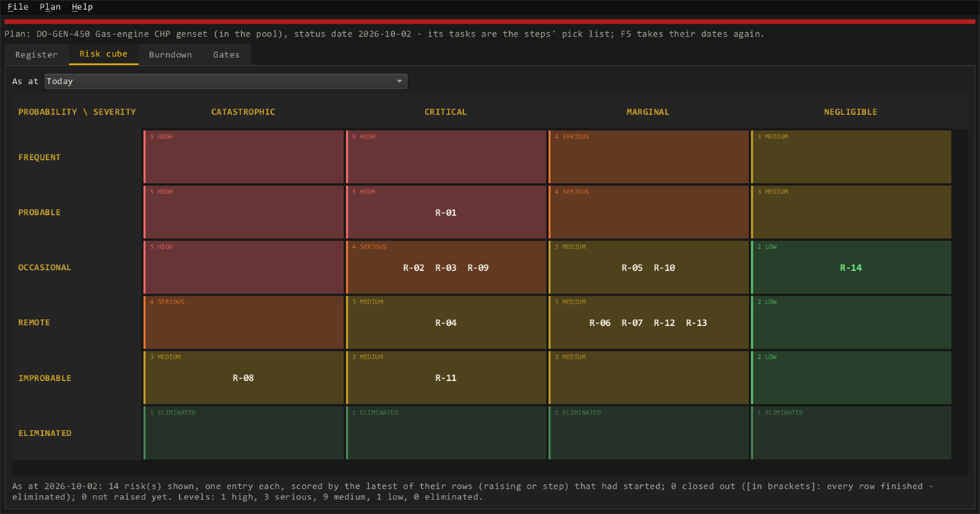Screen dimensions: 980x514
Task: Select the Risk cube tab
Action: click(103, 54)
